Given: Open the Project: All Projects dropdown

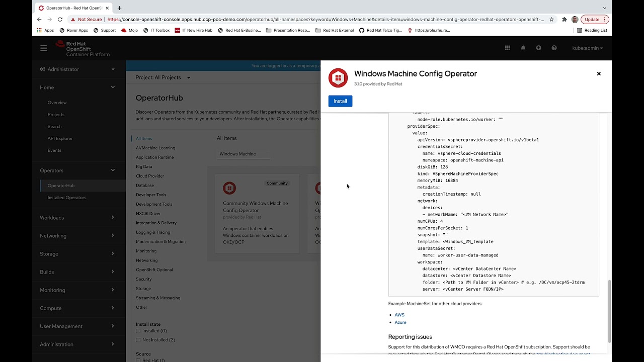Looking at the screenshot, I should pos(163,77).
